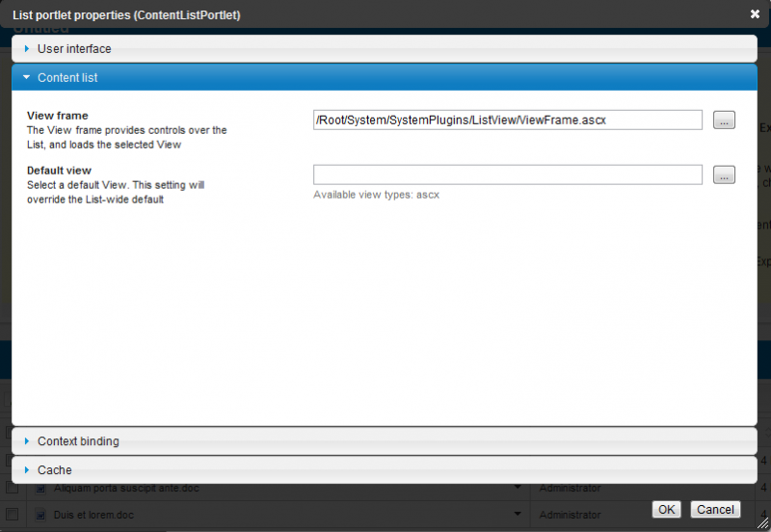Tick checkbox for Aliquam porta suscipit ante.doc
Viewport: 771px width, 532px height.
coord(12,488)
